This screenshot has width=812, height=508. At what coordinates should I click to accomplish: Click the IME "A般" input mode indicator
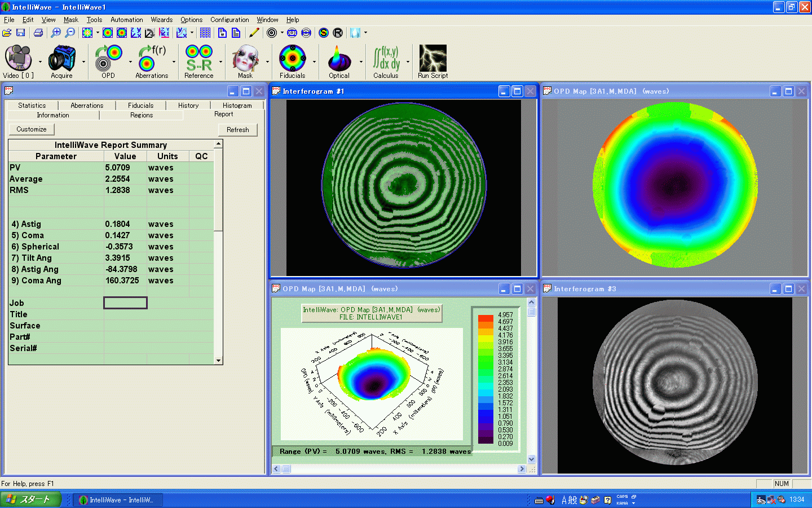pyautogui.click(x=570, y=500)
